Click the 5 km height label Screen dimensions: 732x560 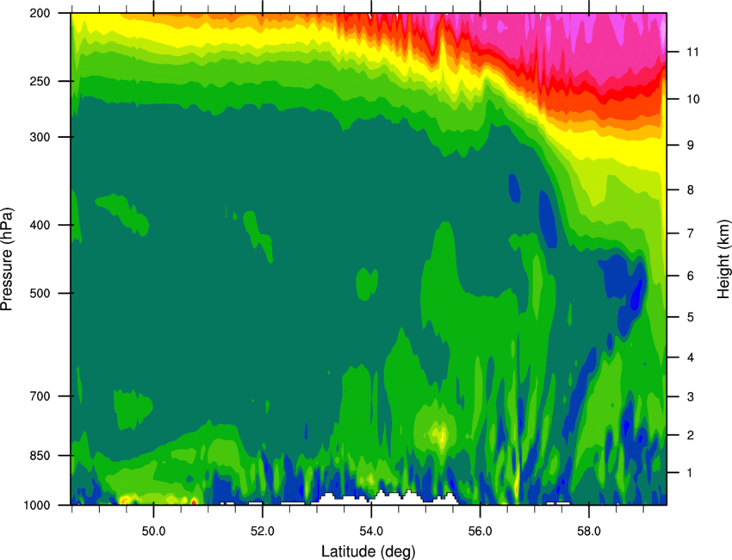click(691, 317)
